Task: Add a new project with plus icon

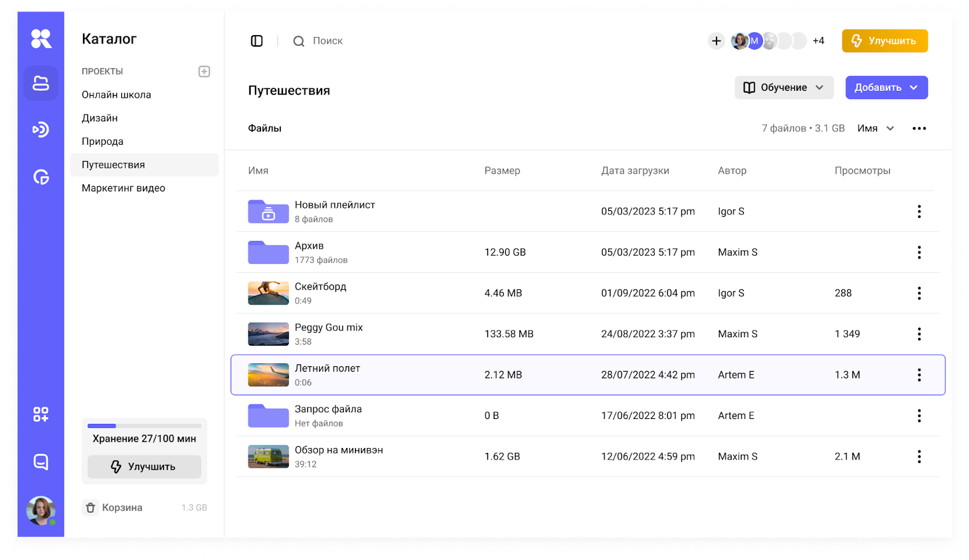Action: pos(204,71)
